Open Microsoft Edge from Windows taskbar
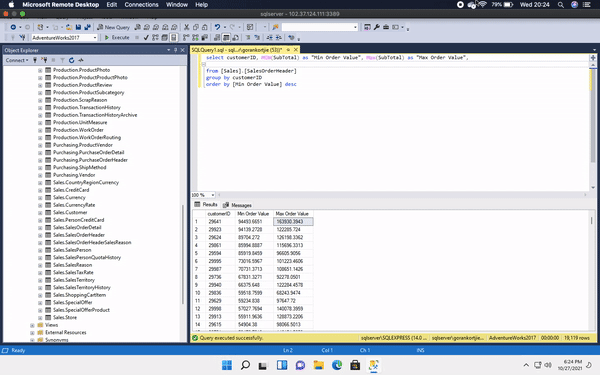This screenshot has width=600, height=375. 337,365
